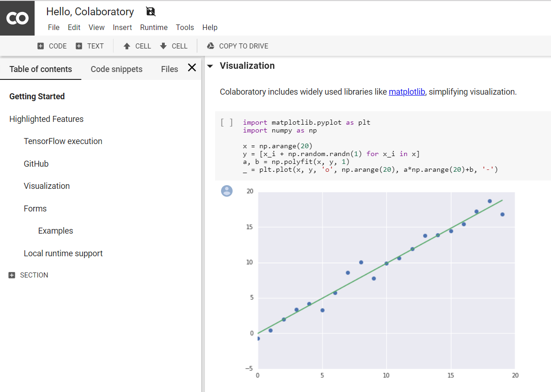Image resolution: width=551 pixels, height=392 pixels.
Task: Open the Runtime menu
Action: [x=154, y=27]
